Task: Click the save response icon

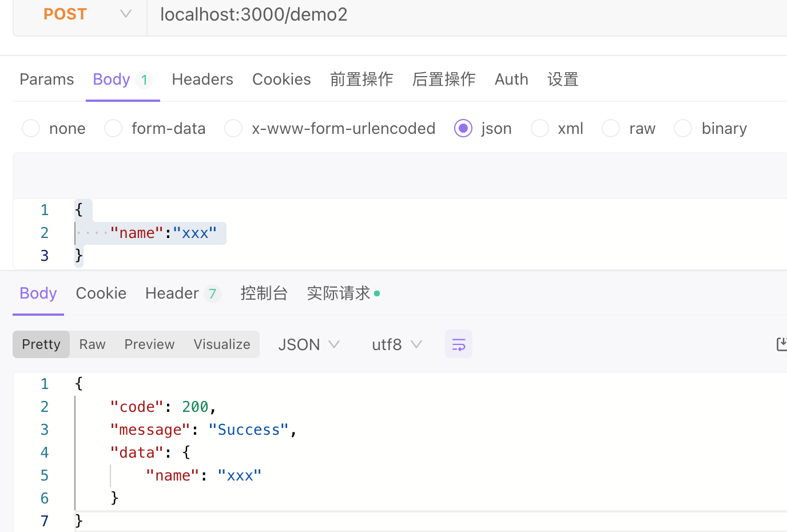Action: (782, 344)
